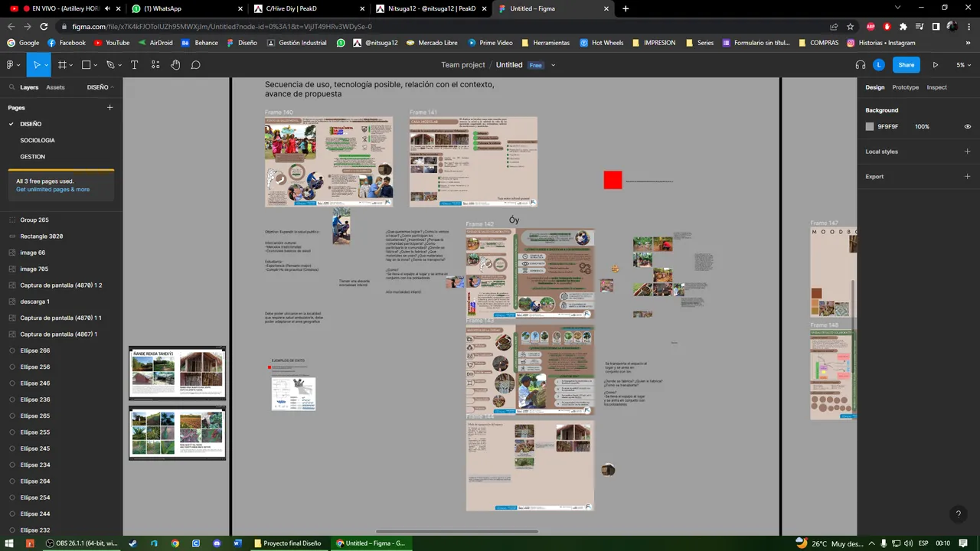Open the Design panel tab
980x551 pixels.
[874, 87]
